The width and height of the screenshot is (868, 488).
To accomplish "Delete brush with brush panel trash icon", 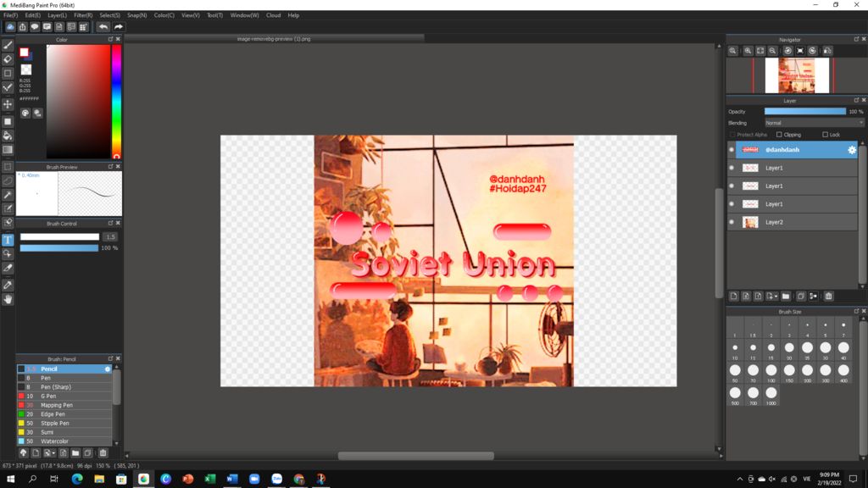I will 103,452.
